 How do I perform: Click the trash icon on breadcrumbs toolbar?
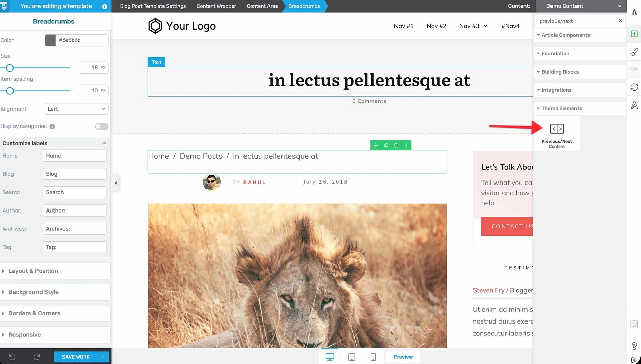pyautogui.click(x=396, y=145)
